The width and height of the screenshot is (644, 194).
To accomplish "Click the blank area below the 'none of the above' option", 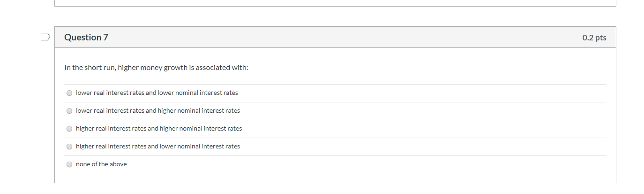I will [x=335, y=178].
